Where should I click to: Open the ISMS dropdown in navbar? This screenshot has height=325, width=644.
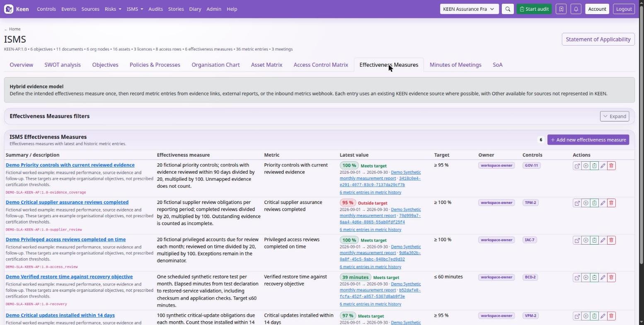pos(135,9)
